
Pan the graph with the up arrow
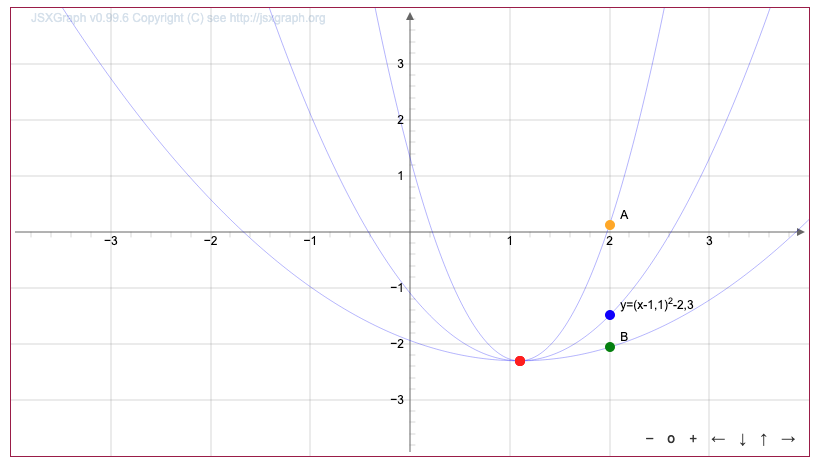pos(764,439)
